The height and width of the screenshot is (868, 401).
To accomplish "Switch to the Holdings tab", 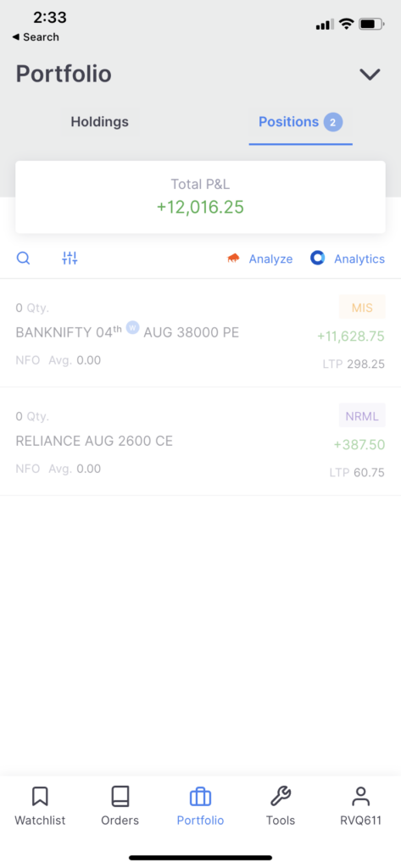I will pos(100,122).
